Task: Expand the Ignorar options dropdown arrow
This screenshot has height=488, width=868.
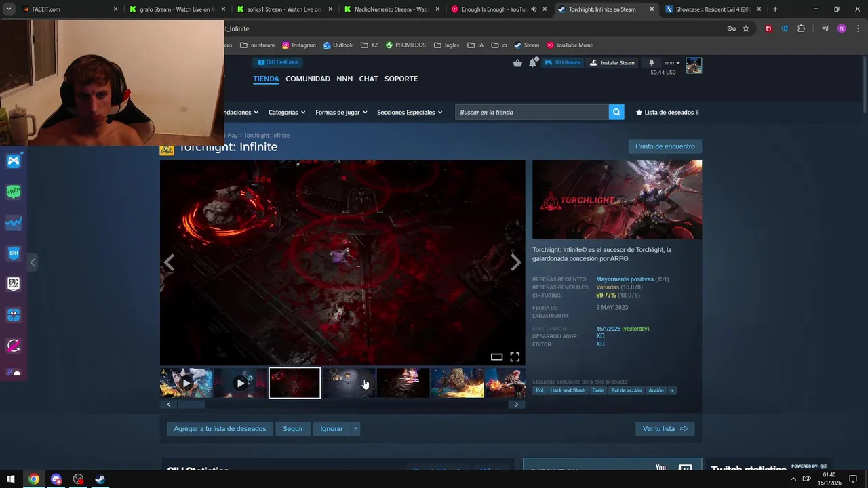Action: coord(355,428)
